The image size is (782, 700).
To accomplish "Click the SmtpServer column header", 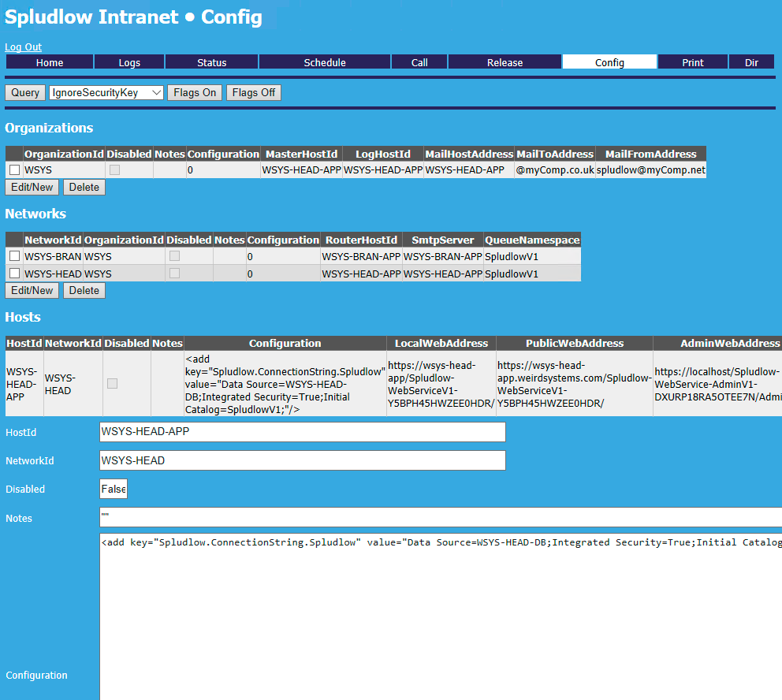I will coord(443,240).
